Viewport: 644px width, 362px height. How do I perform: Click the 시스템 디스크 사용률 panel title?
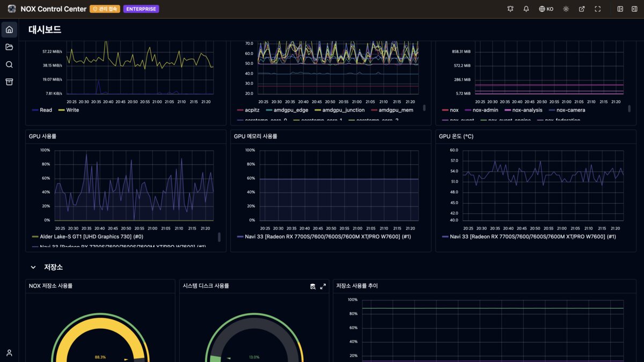pyautogui.click(x=206, y=286)
